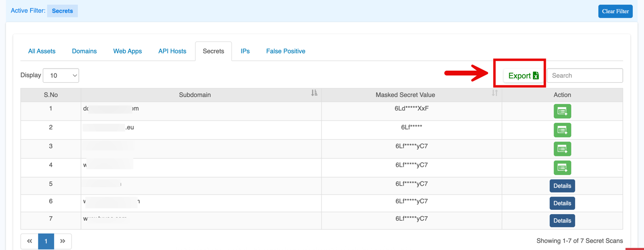Sort by Masked Secret Value column

[494, 93]
